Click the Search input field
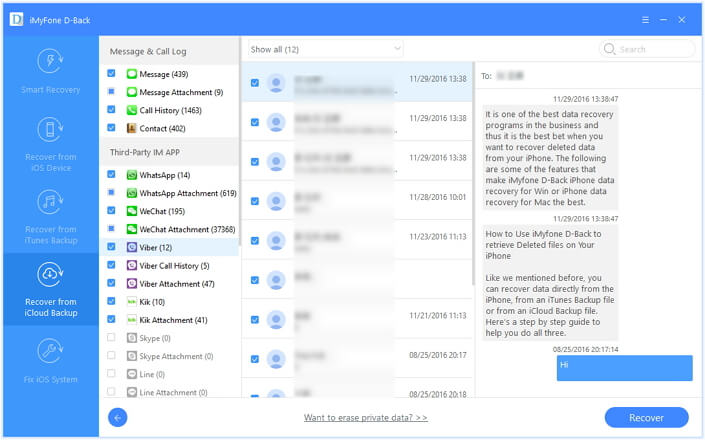 (x=647, y=49)
